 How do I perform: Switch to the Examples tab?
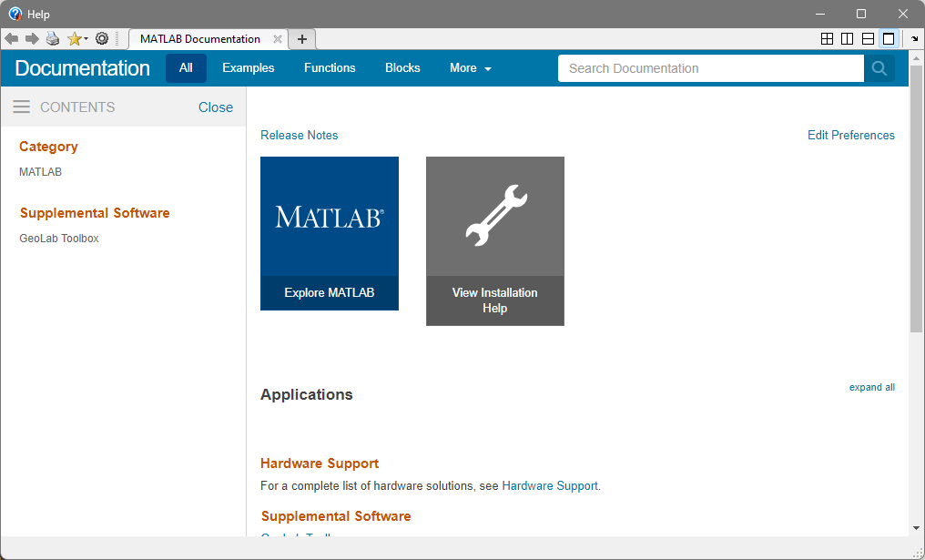click(x=249, y=68)
